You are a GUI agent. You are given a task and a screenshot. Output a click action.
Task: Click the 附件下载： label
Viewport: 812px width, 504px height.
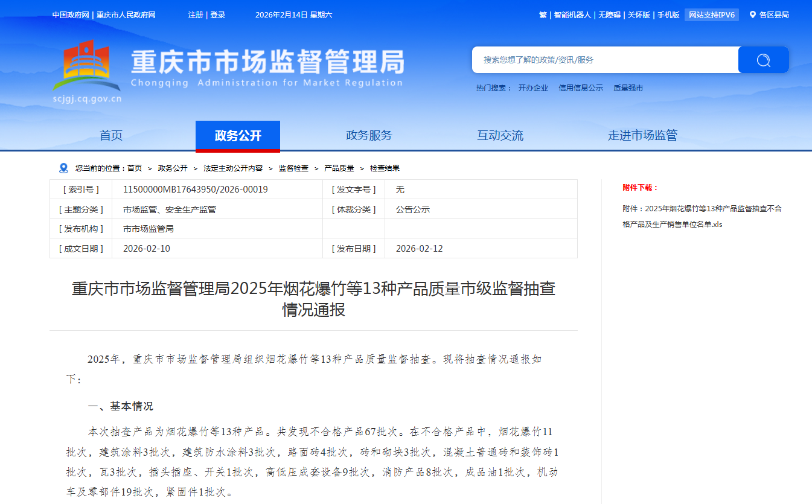pos(641,188)
